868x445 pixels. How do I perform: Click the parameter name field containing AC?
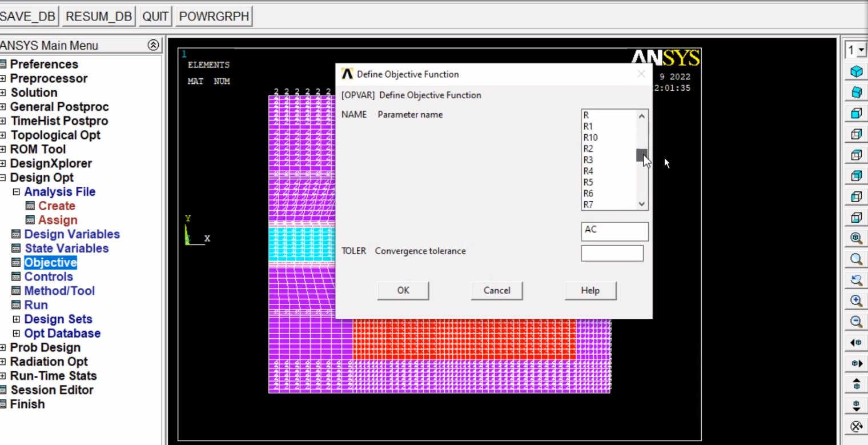[614, 231]
